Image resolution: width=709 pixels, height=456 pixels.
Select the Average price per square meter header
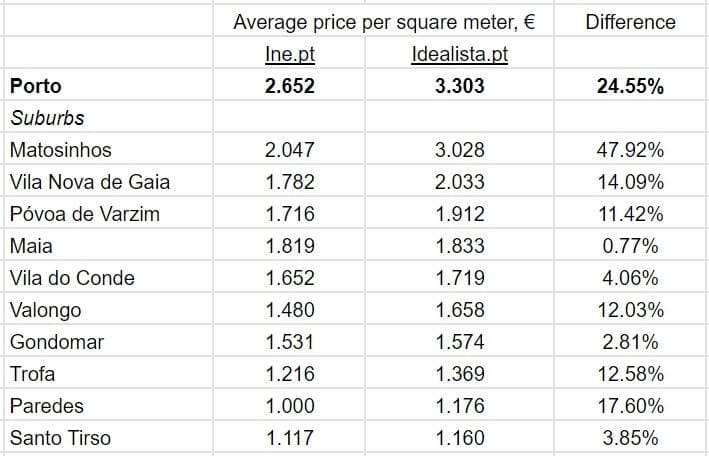coord(385,22)
